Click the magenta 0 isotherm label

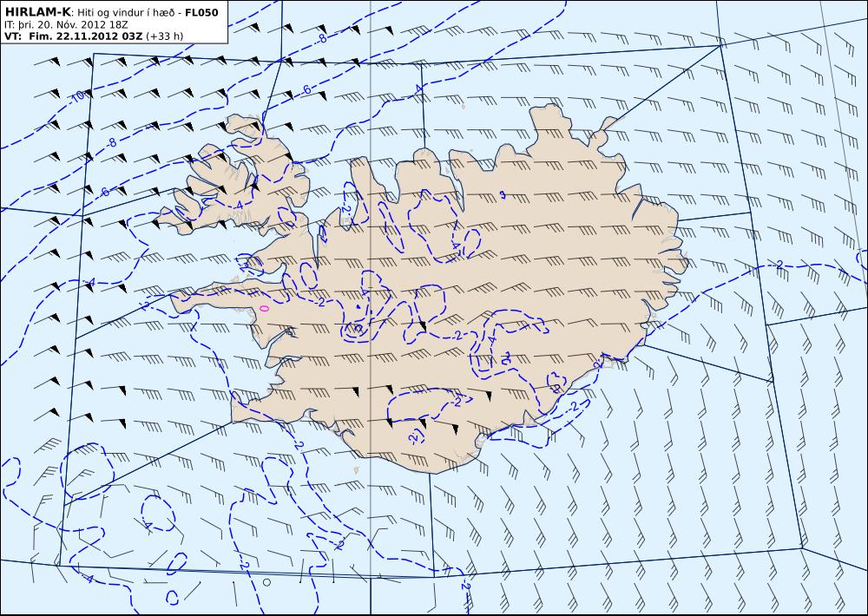pos(264,308)
